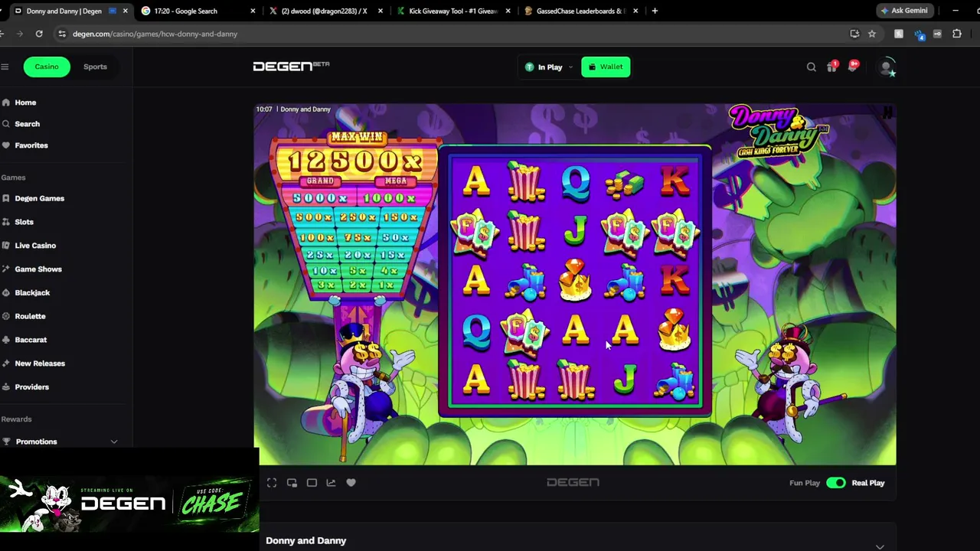This screenshot has width=980, height=551.
Task: Click the Baccarat club icon
Action: (6, 340)
